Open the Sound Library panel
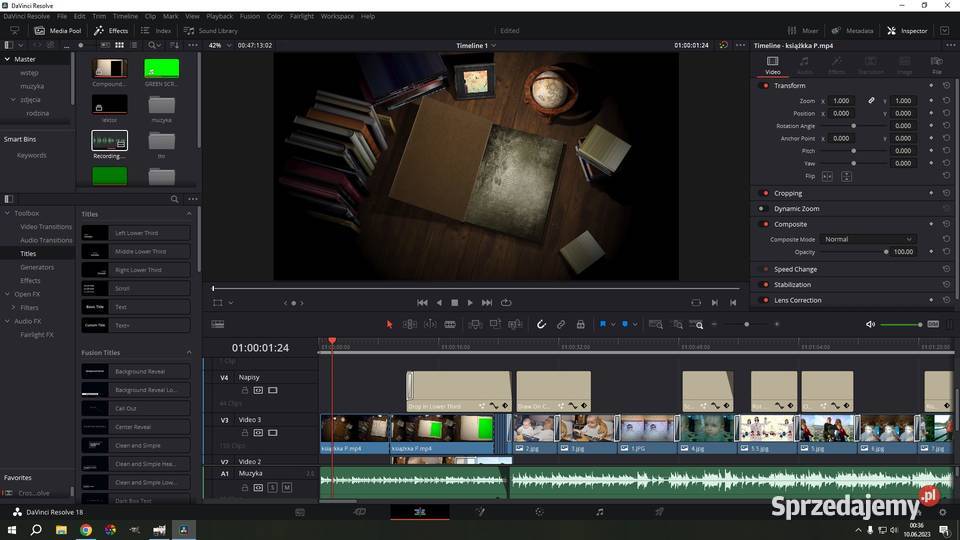Image resolution: width=960 pixels, height=540 pixels. click(211, 31)
